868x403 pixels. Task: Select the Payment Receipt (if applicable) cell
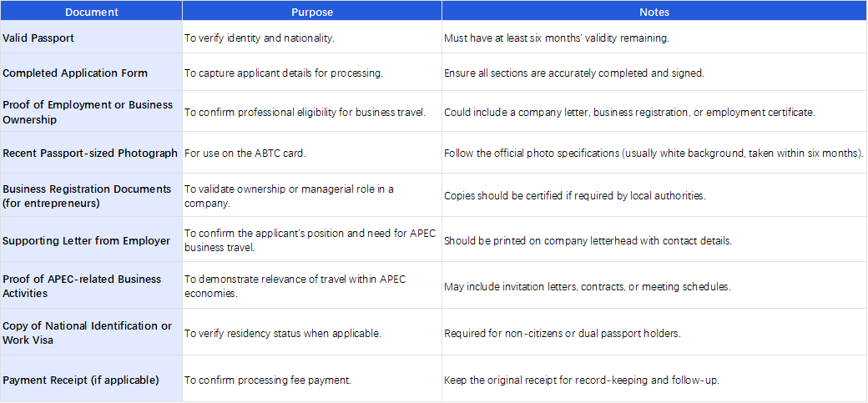pyautogui.click(x=91, y=380)
